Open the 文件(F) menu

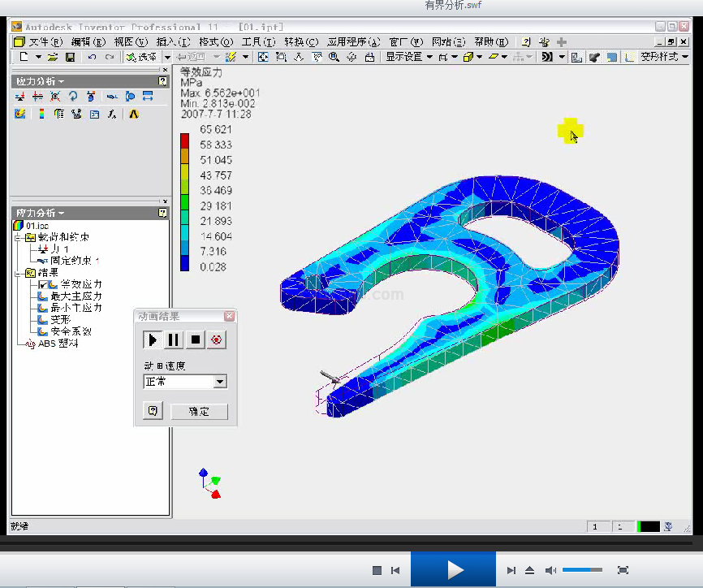45,41
